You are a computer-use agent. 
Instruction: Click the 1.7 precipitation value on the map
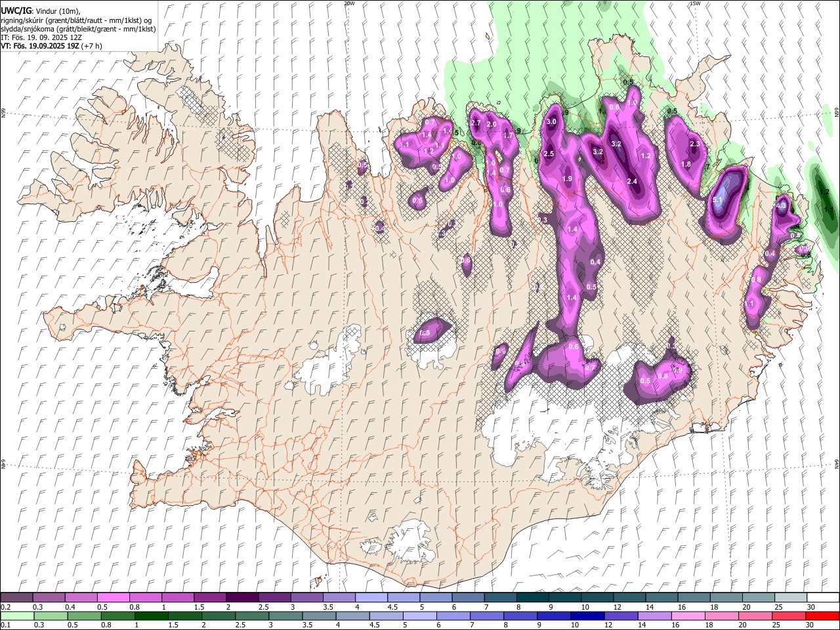(x=507, y=135)
